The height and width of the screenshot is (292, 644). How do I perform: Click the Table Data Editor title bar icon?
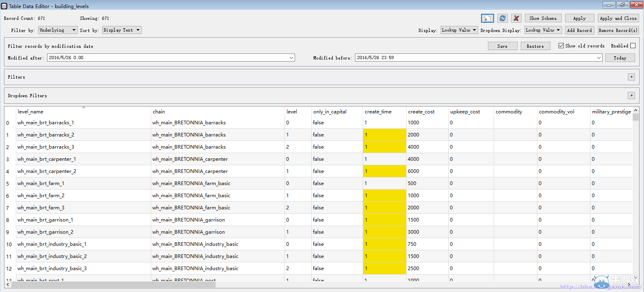tap(4, 6)
